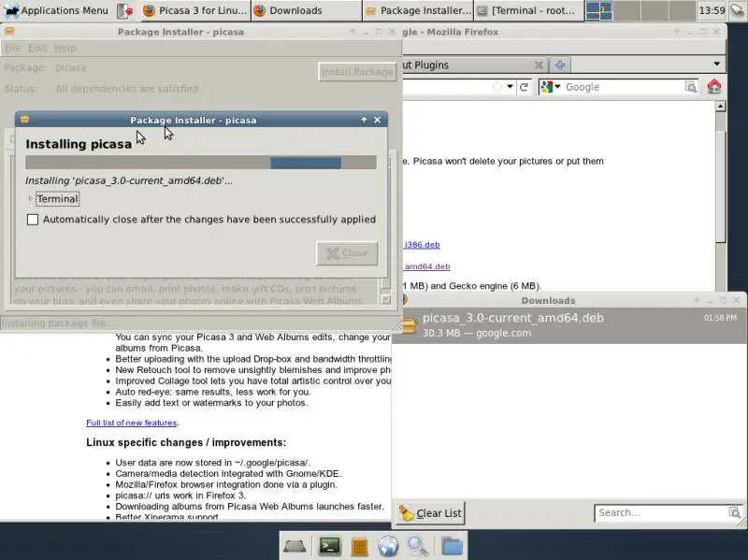Go to Firefox home page
Image resolution: width=748 pixels, height=560 pixels.
714,87
